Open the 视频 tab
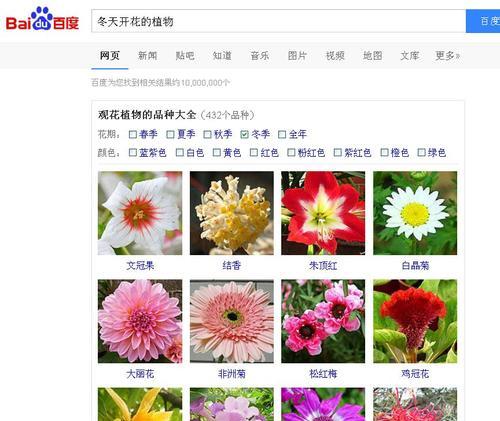Viewport: 500px width, 421px height. [x=335, y=56]
